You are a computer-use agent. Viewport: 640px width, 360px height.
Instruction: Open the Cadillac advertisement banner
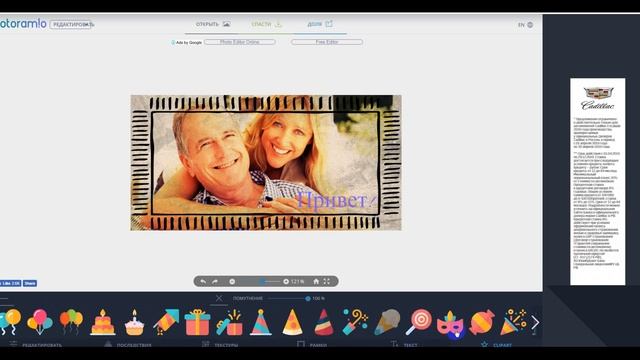(x=598, y=182)
